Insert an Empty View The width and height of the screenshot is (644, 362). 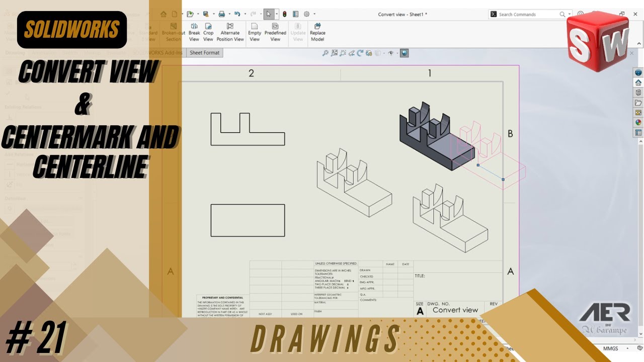click(255, 32)
